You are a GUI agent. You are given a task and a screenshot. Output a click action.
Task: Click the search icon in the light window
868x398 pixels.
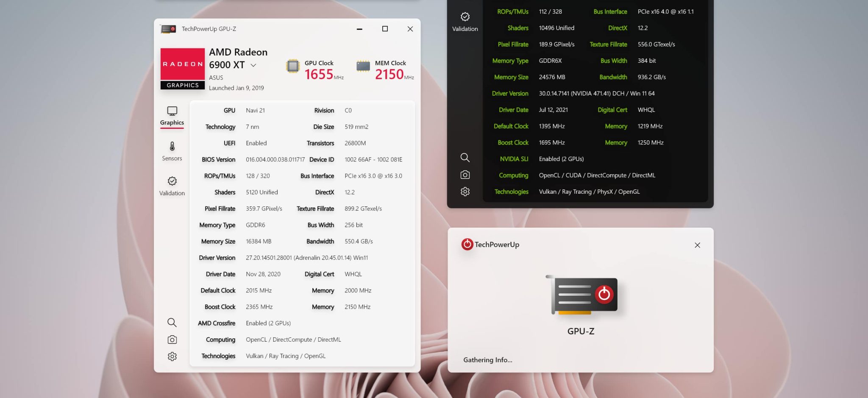[172, 323]
